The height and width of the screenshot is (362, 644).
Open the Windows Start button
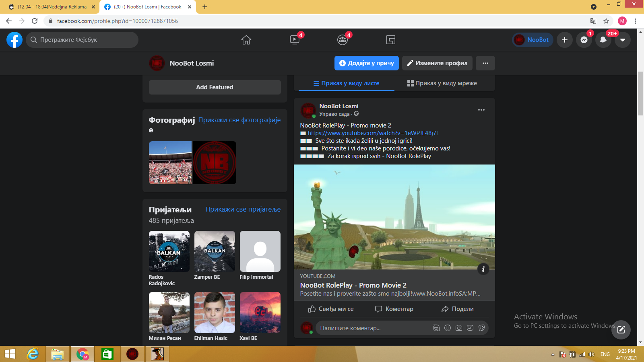point(10,354)
